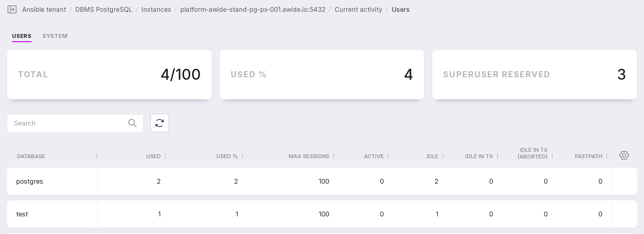The height and width of the screenshot is (234, 644).
Task: Select the postgres database row
Action: (29, 181)
